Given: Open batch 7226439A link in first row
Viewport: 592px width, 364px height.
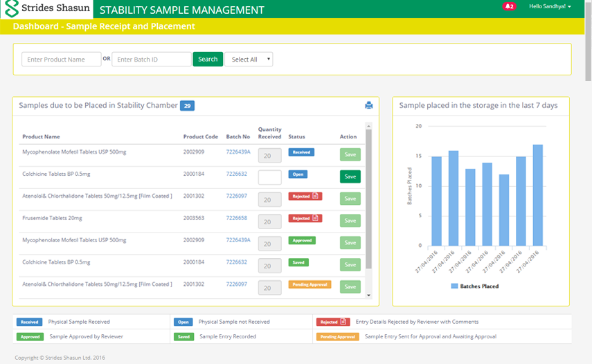Looking at the screenshot, I should (238, 152).
